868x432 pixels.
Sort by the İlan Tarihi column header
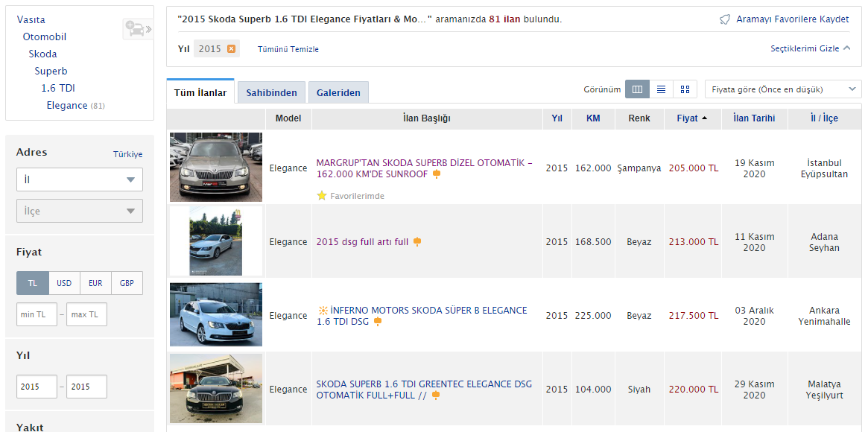click(754, 118)
